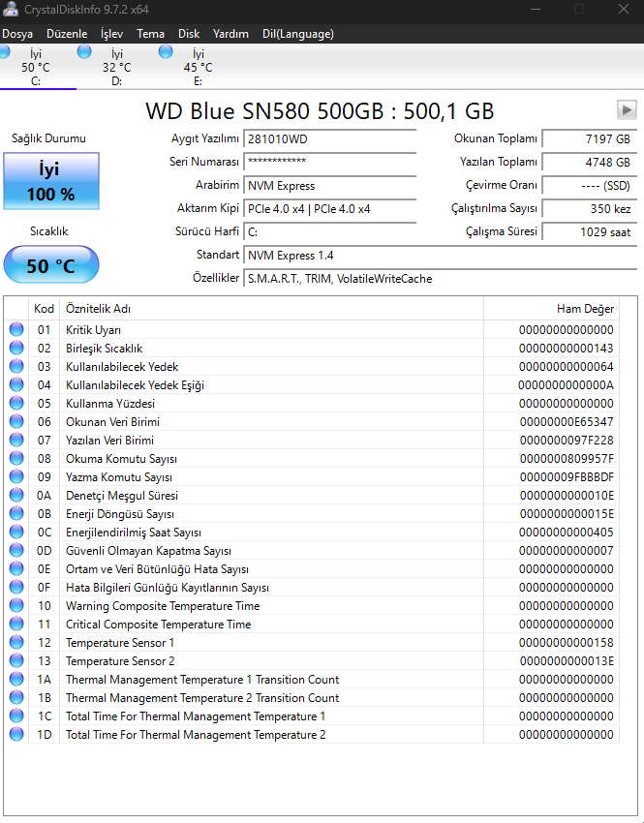The height and width of the screenshot is (823, 644).
Task: Click the Kod column header
Action: 45,309
